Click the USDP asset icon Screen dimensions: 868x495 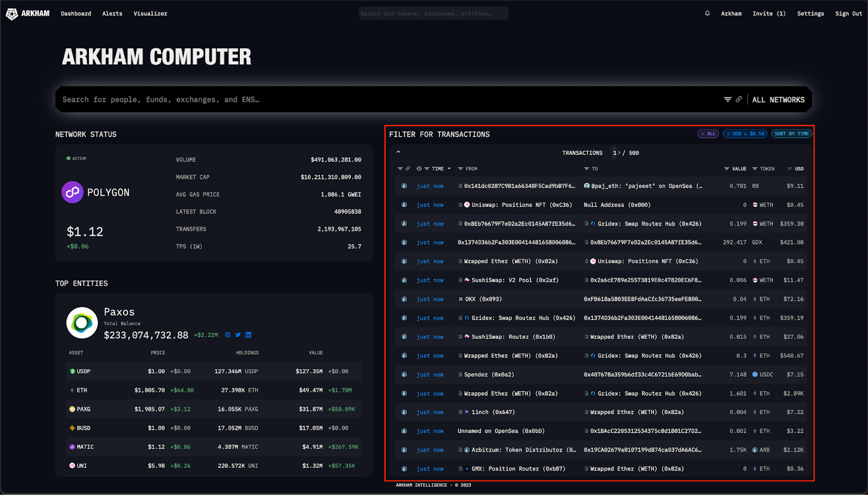[72, 371]
